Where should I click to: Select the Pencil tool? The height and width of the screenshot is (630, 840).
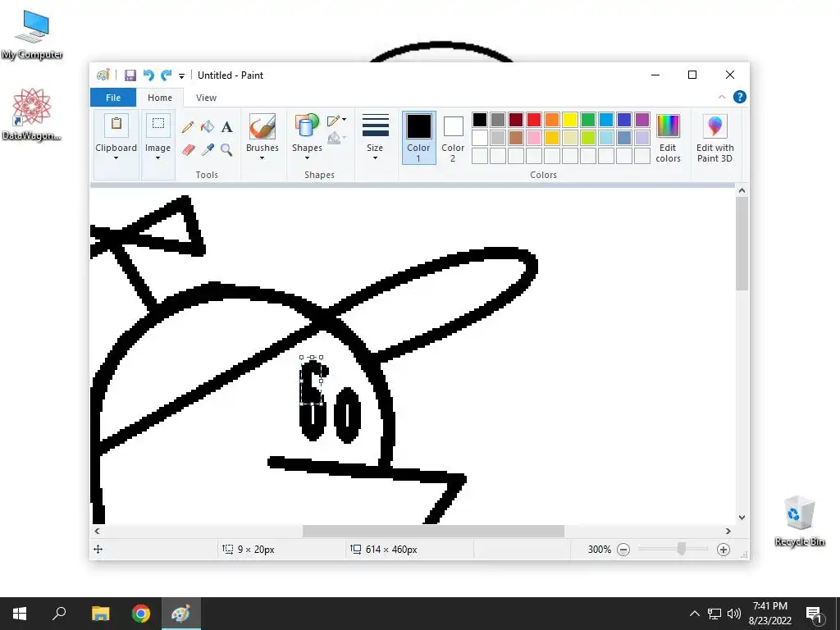[x=188, y=127]
